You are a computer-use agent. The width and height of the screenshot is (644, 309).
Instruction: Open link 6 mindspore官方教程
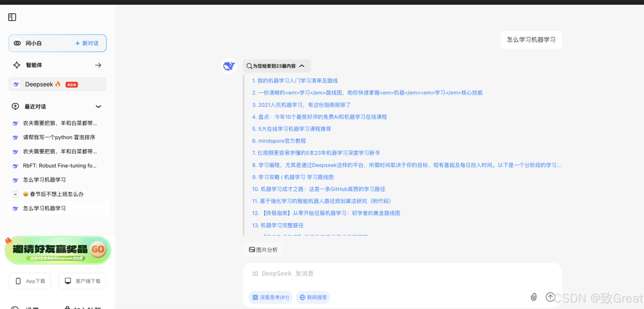pyautogui.click(x=279, y=141)
